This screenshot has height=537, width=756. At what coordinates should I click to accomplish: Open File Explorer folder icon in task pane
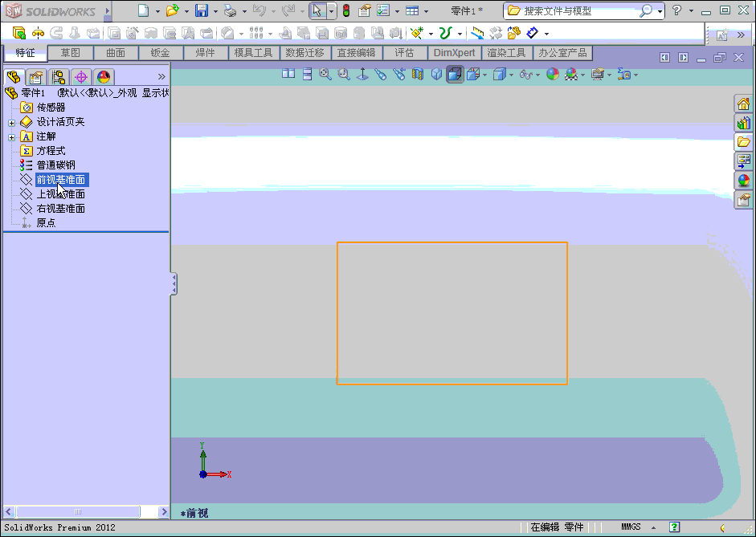tap(743, 142)
